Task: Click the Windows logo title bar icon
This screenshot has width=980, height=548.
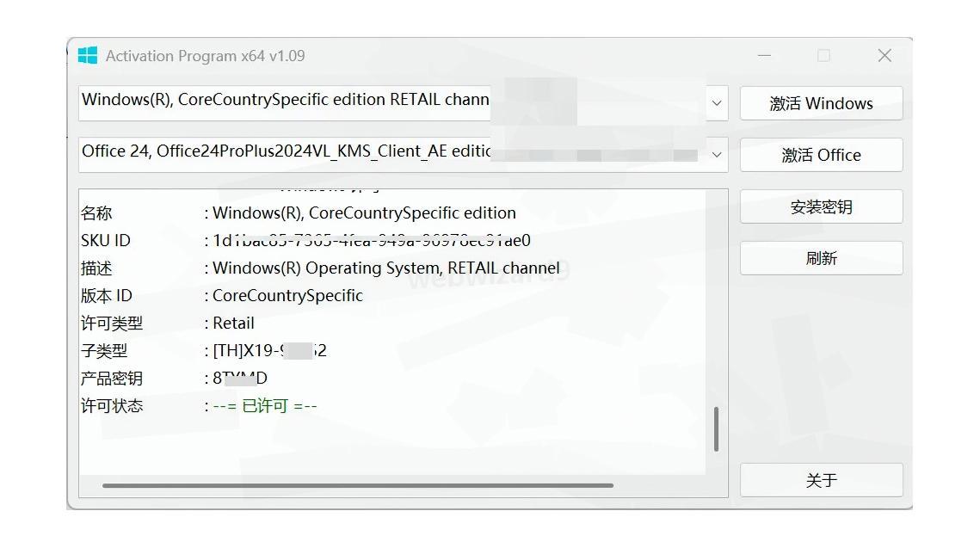Action: pyautogui.click(x=88, y=56)
